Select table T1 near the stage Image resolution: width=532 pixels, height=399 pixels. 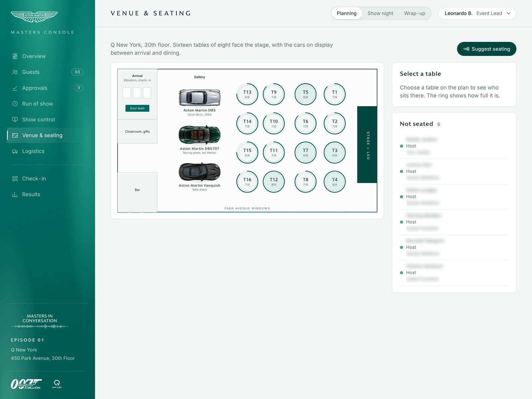pyautogui.click(x=334, y=94)
